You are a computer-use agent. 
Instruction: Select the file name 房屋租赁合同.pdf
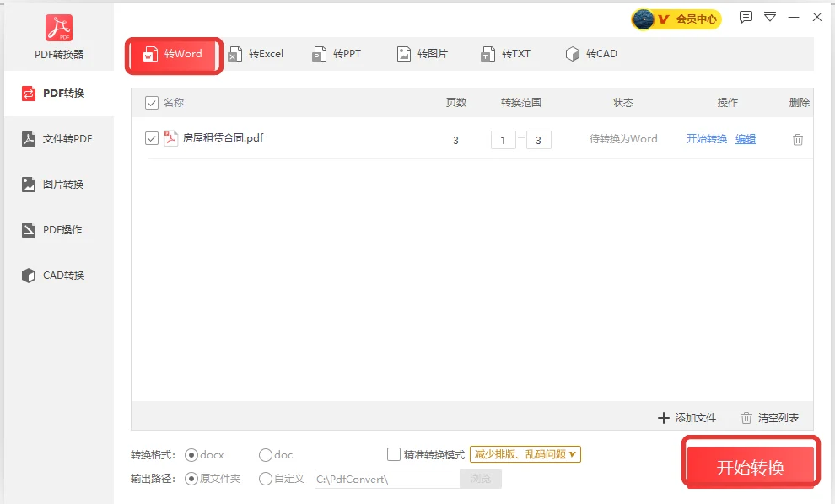224,138
